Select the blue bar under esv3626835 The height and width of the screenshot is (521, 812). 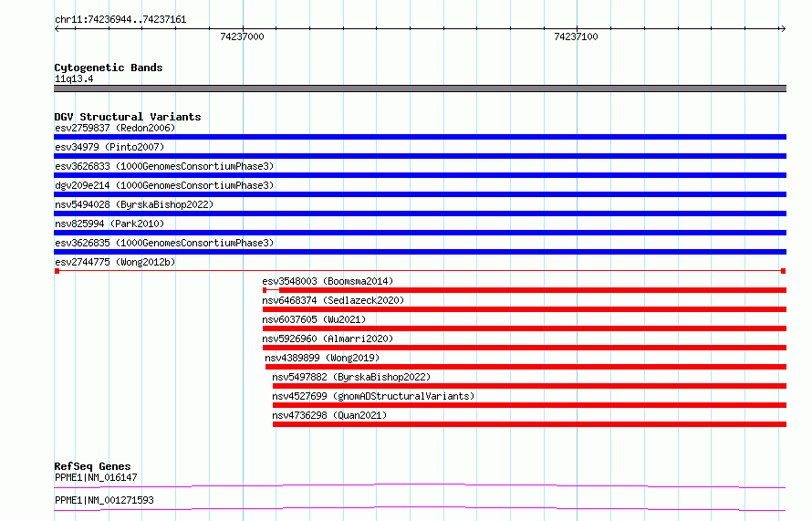click(420, 252)
